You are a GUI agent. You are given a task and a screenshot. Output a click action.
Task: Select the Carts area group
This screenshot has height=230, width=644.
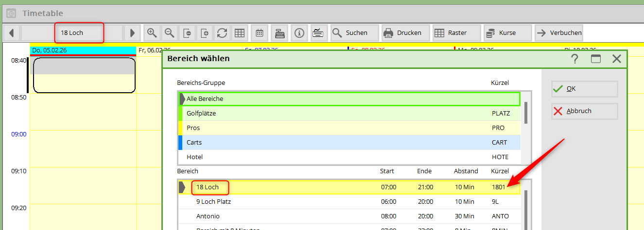[194, 142]
